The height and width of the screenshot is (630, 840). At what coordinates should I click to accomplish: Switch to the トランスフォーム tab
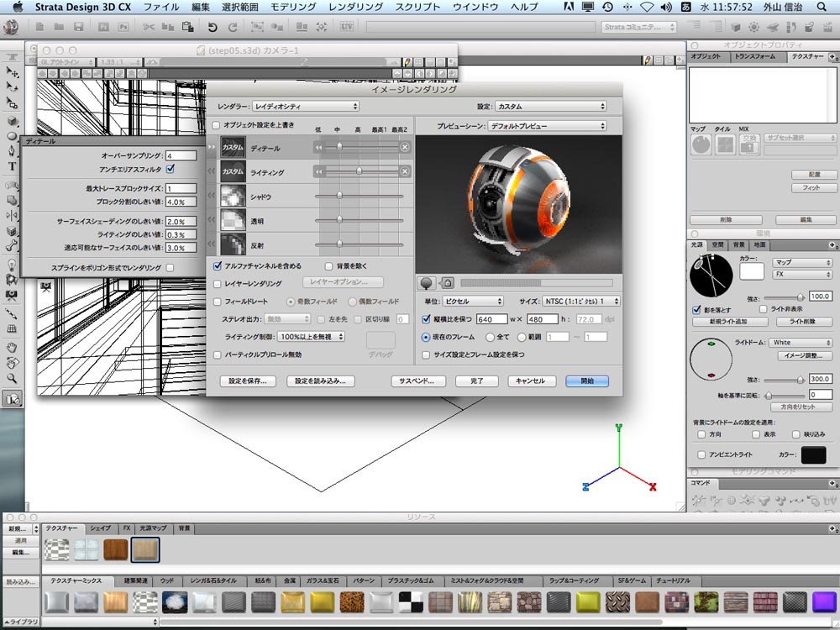[x=755, y=56]
